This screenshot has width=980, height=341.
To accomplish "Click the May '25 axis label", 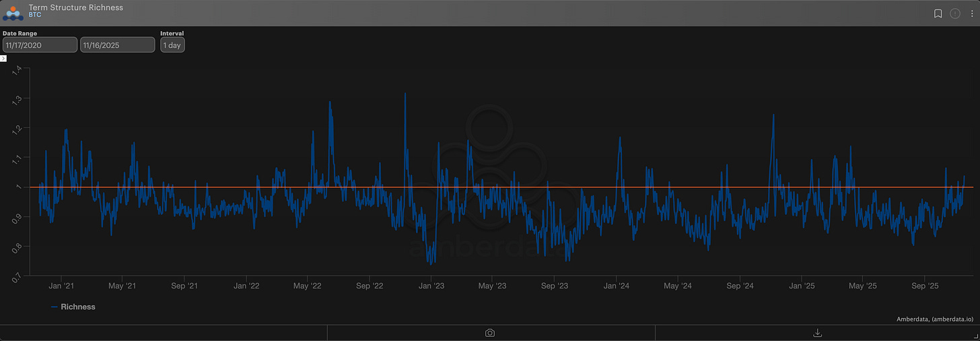I will [863, 286].
